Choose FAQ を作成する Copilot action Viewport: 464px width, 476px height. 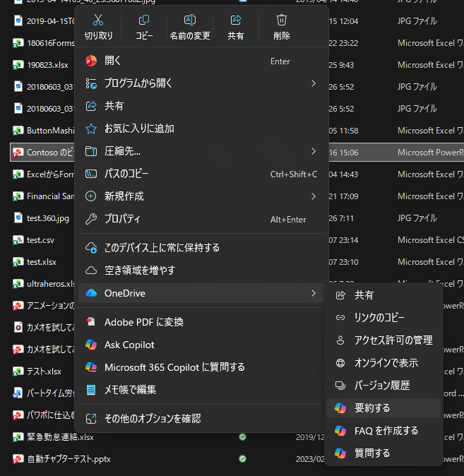click(x=386, y=431)
